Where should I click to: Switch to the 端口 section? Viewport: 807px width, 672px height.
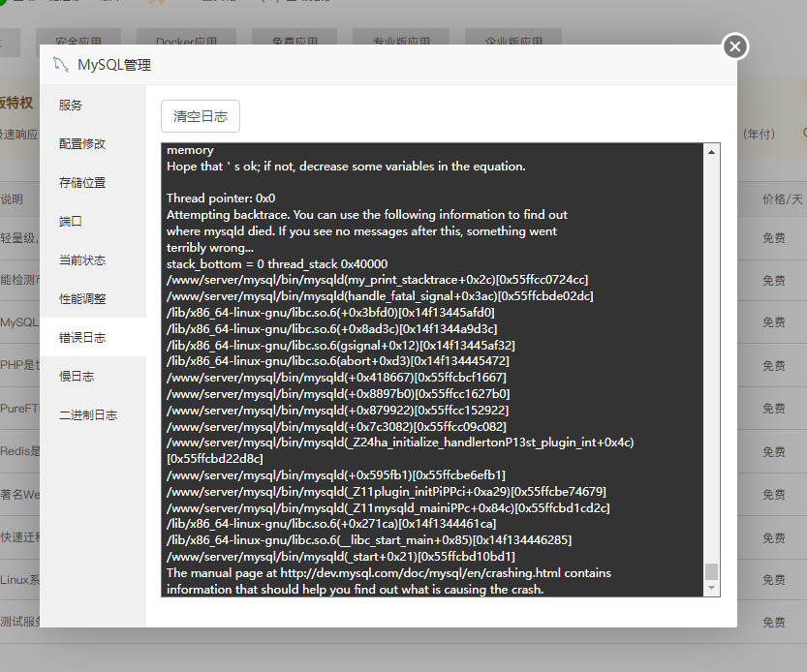point(93,221)
